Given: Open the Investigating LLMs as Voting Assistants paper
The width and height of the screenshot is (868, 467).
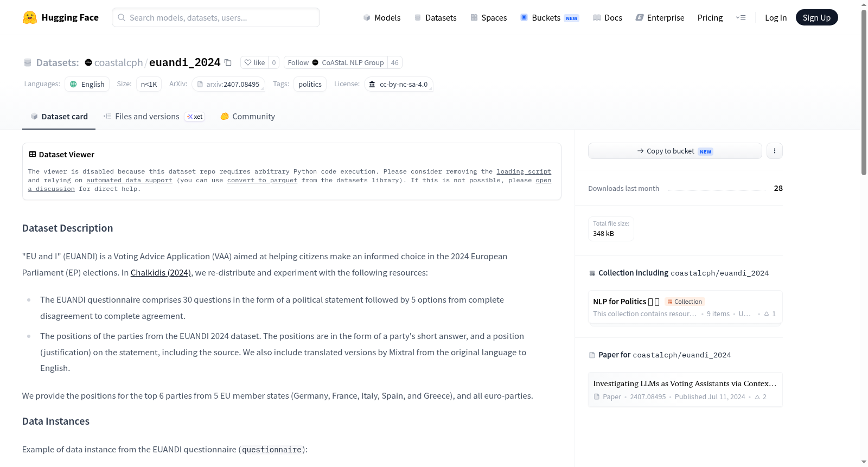Looking at the screenshot, I should click(685, 389).
